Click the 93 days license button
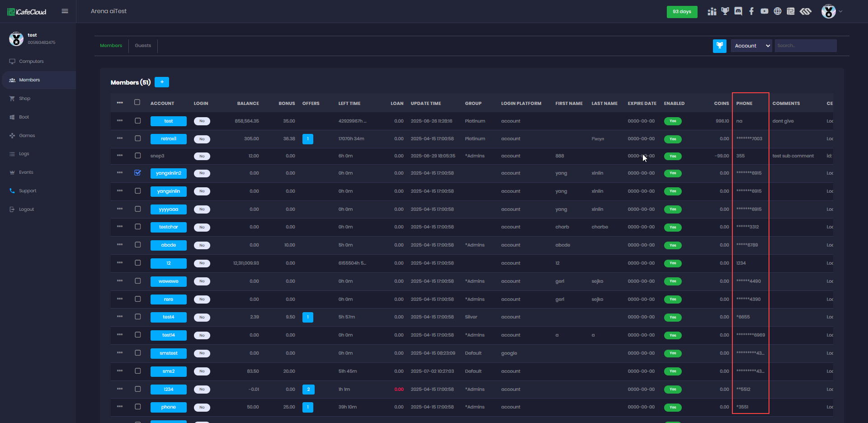Viewport: 868px width, 423px height. tap(682, 12)
